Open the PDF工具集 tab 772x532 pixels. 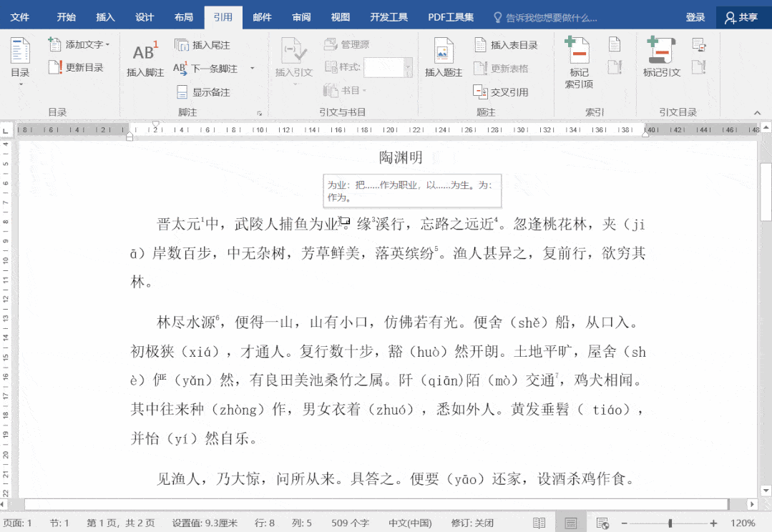click(x=451, y=17)
